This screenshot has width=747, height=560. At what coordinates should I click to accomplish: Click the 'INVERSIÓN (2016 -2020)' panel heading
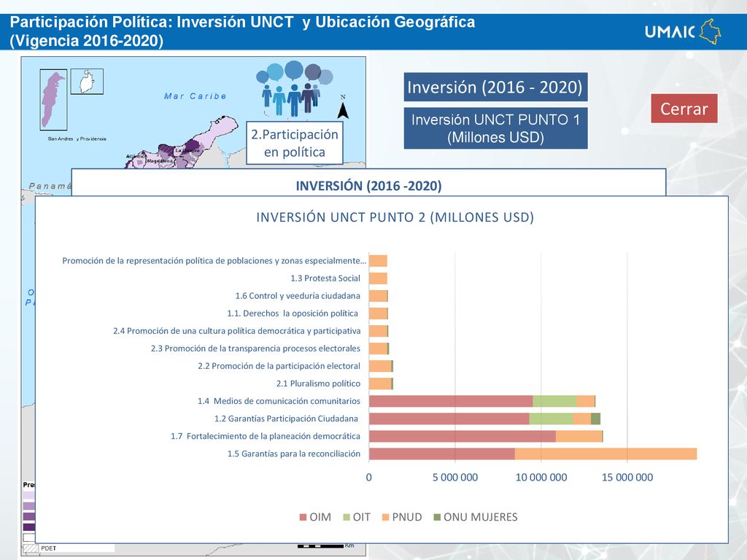368,186
